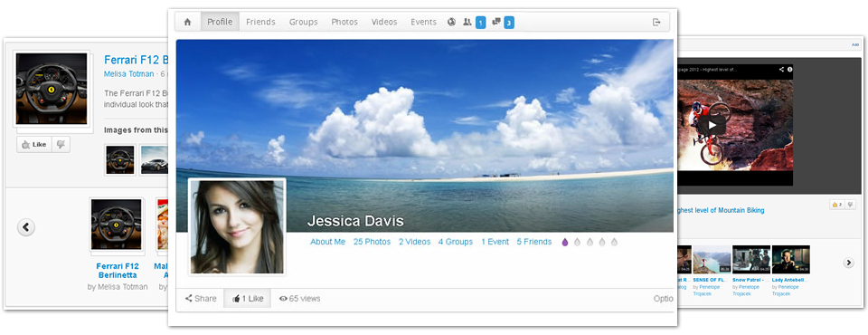
Task: Open the Groups tab
Action: (x=304, y=23)
